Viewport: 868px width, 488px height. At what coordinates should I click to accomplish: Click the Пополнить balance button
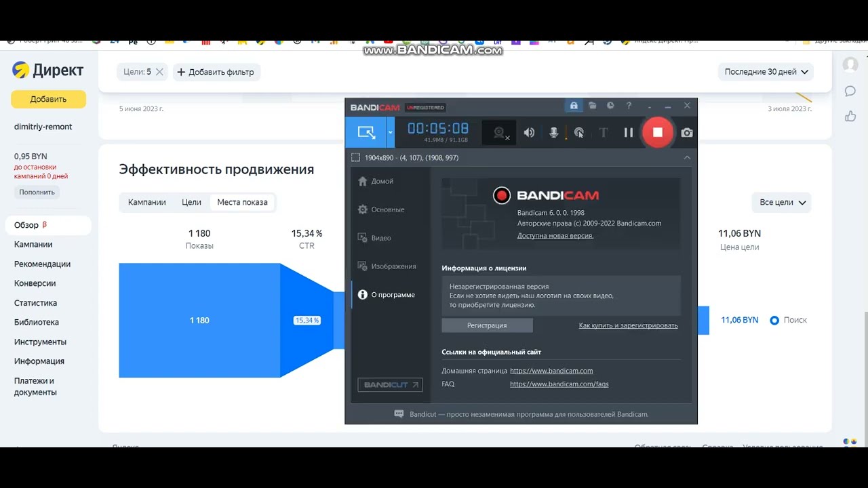[x=37, y=192]
